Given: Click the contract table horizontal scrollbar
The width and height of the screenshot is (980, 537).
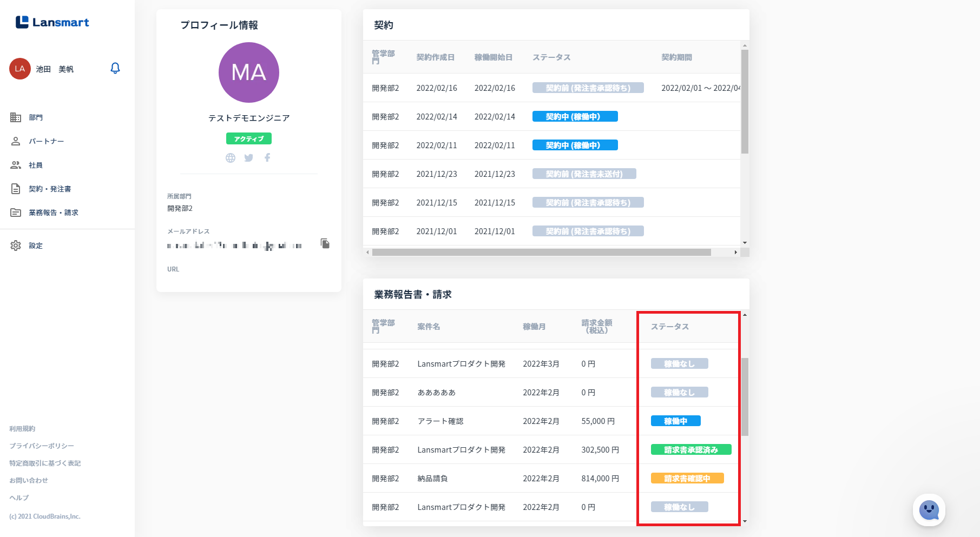Looking at the screenshot, I should pos(541,253).
